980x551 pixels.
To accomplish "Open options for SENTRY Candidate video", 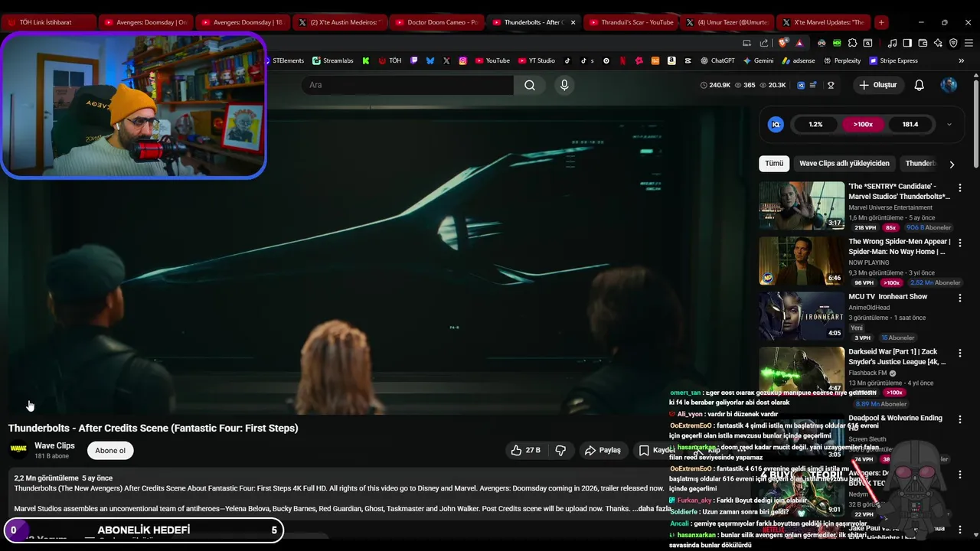I will pos(959,187).
